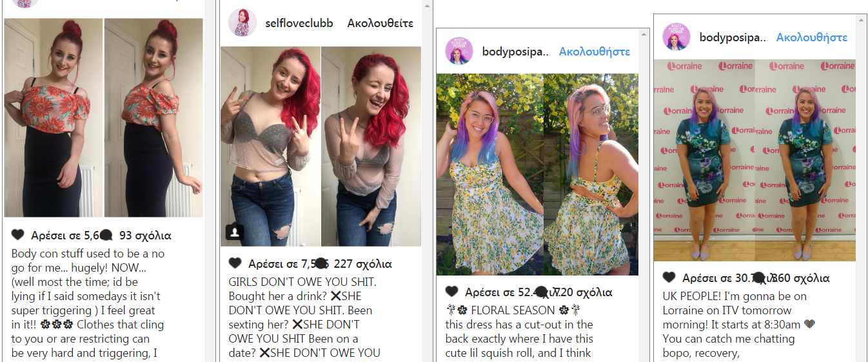Screen dimensions: 868x362
Task: Like the Lorraine post with the heart icon
Action: pyautogui.click(x=669, y=277)
